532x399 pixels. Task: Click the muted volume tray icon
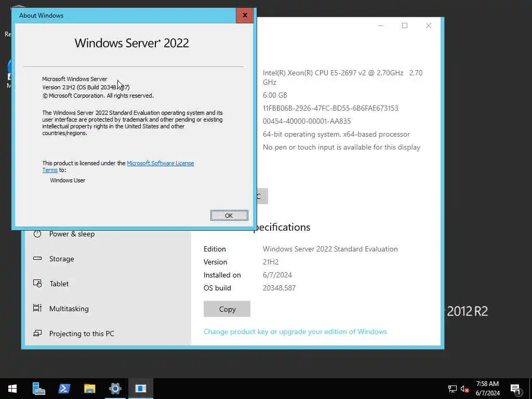coord(464,389)
